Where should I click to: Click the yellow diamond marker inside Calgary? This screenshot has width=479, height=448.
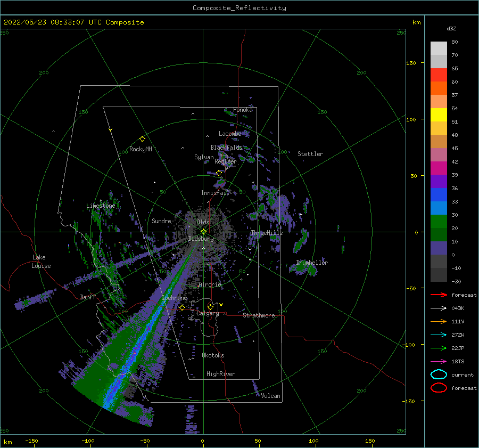tap(210, 307)
